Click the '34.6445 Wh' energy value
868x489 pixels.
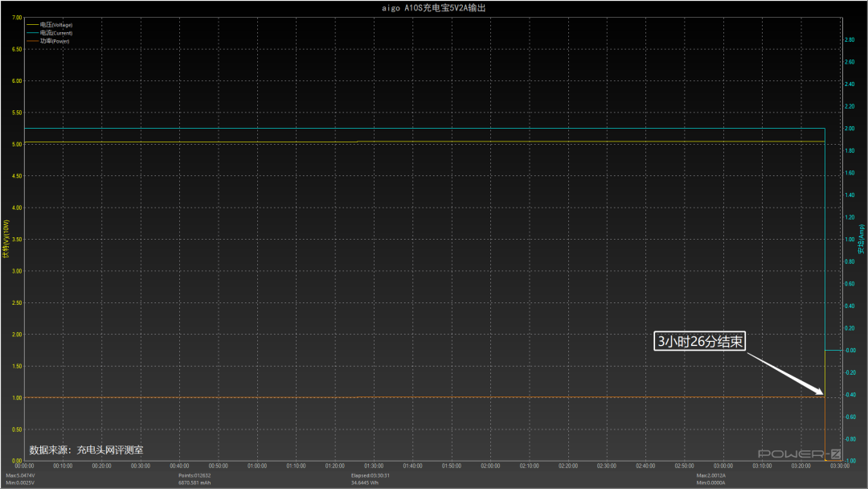365,483
